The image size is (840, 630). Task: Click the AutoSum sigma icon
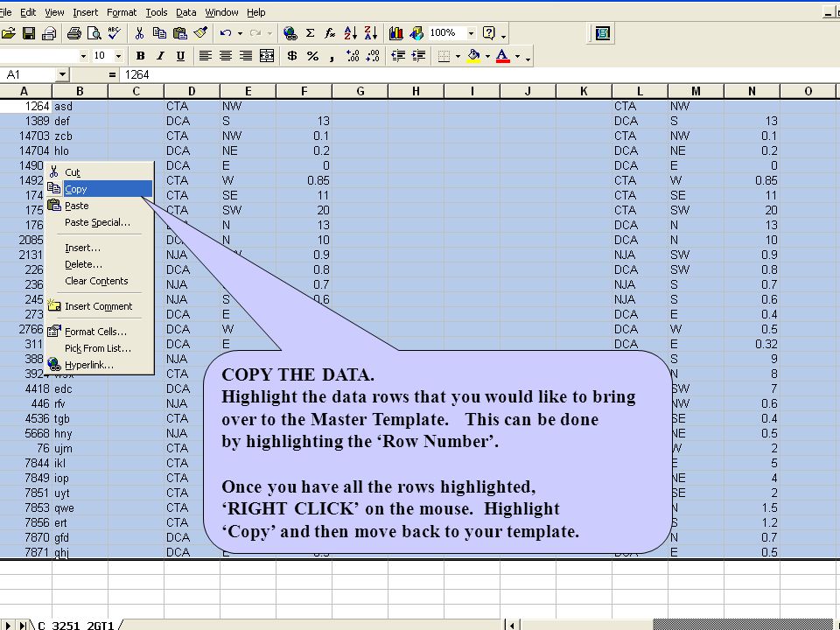pos(310,33)
